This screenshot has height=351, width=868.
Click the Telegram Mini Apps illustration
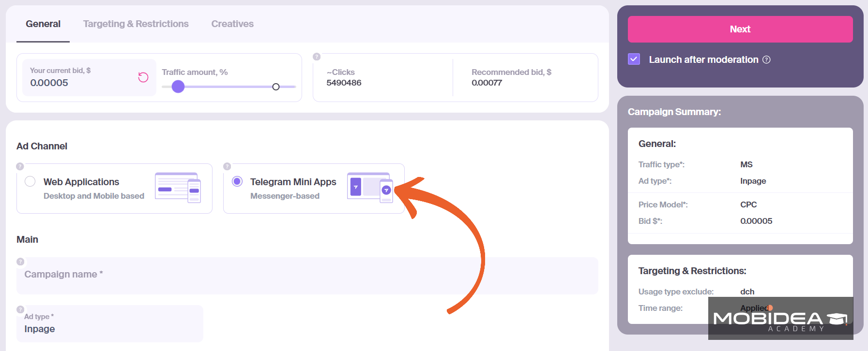(370, 188)
